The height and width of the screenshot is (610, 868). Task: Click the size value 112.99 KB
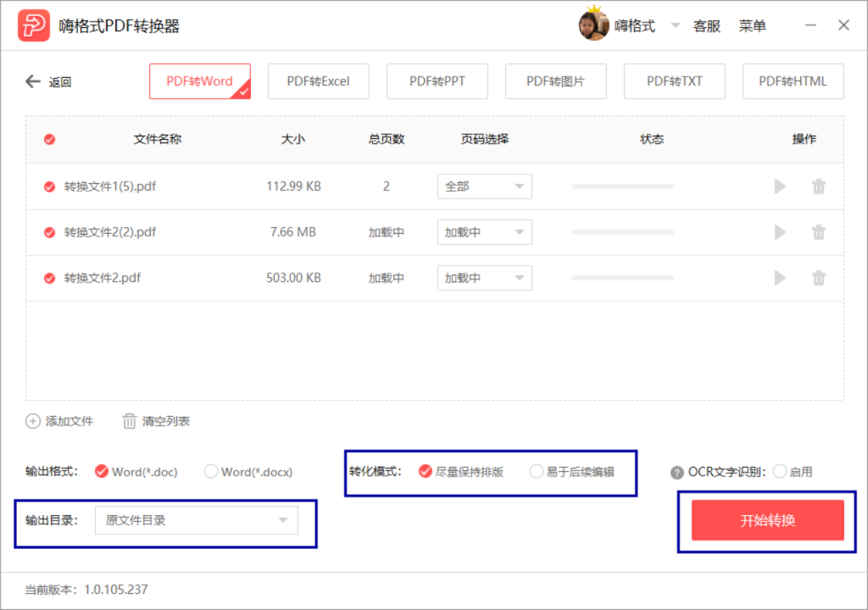[293, 186]
